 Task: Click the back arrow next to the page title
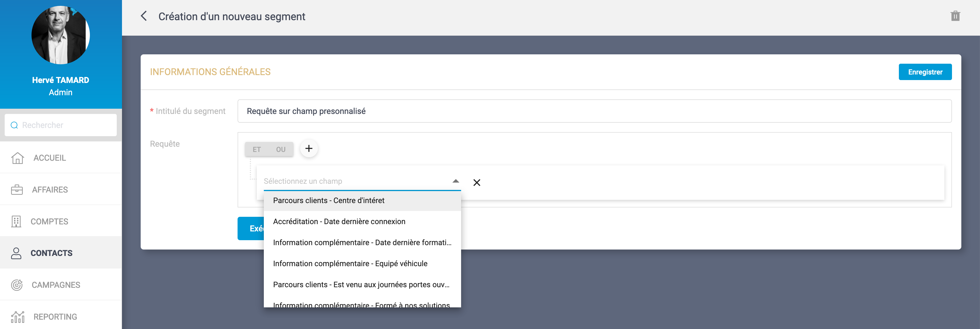(x=144, y=16)
